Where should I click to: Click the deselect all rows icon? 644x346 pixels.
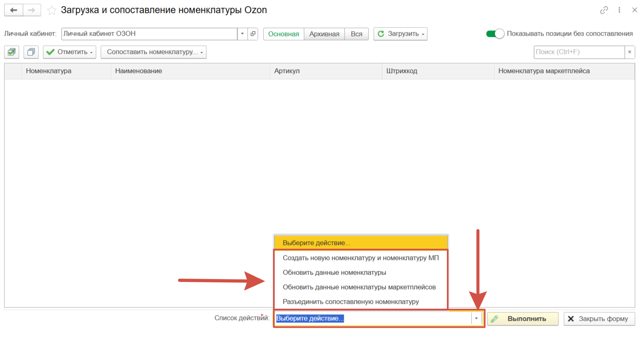click(31, 52)
